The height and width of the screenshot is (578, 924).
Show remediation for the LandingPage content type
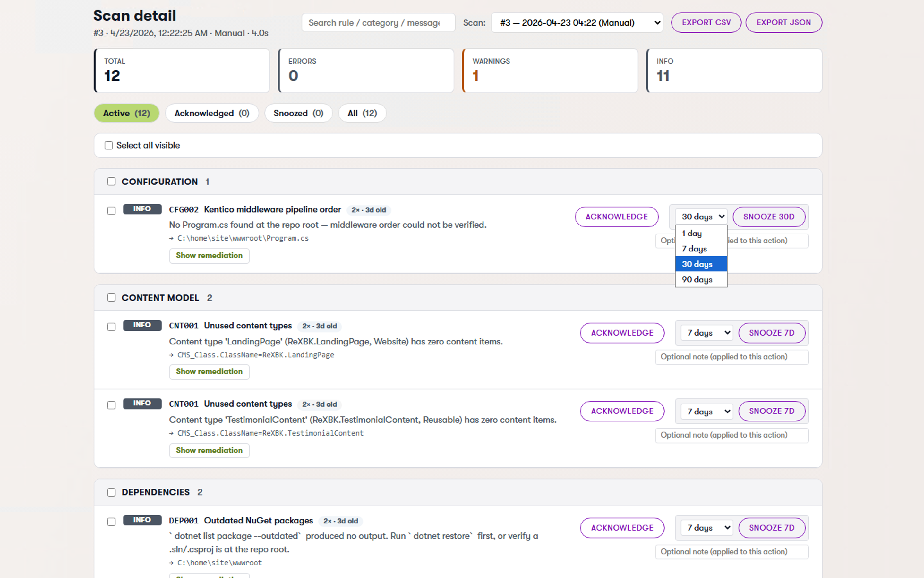click(209, 371)
